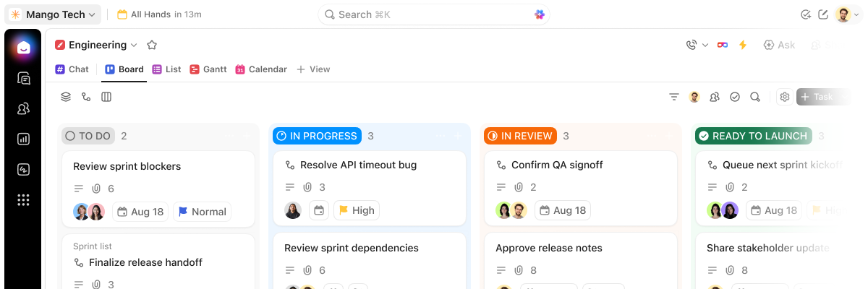Open the Home icon in sidebar

[23, 48]
